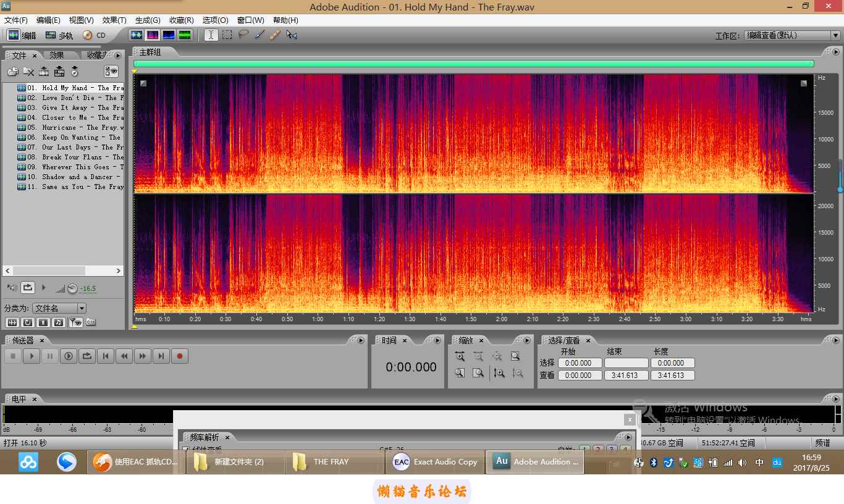The width and height of the screenshot is (844, 504).
Task: Click Zoom To Selection icon
Action: [x=515, y=356]
